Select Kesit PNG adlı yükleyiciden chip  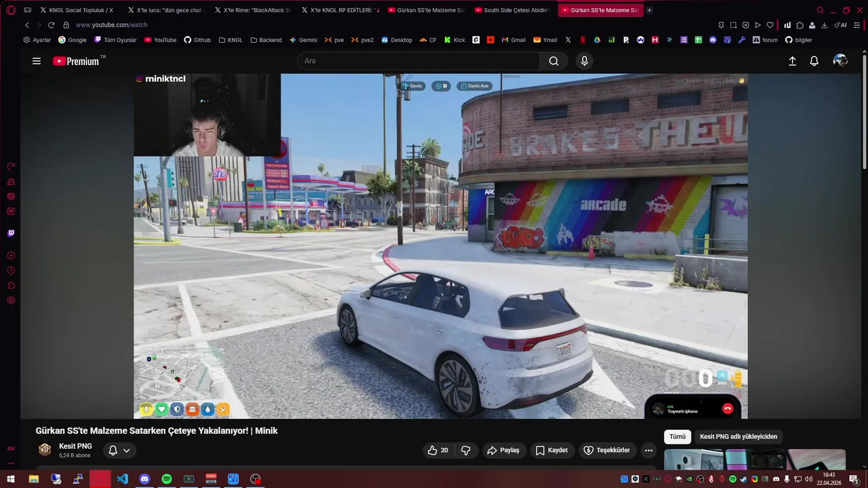738,436
